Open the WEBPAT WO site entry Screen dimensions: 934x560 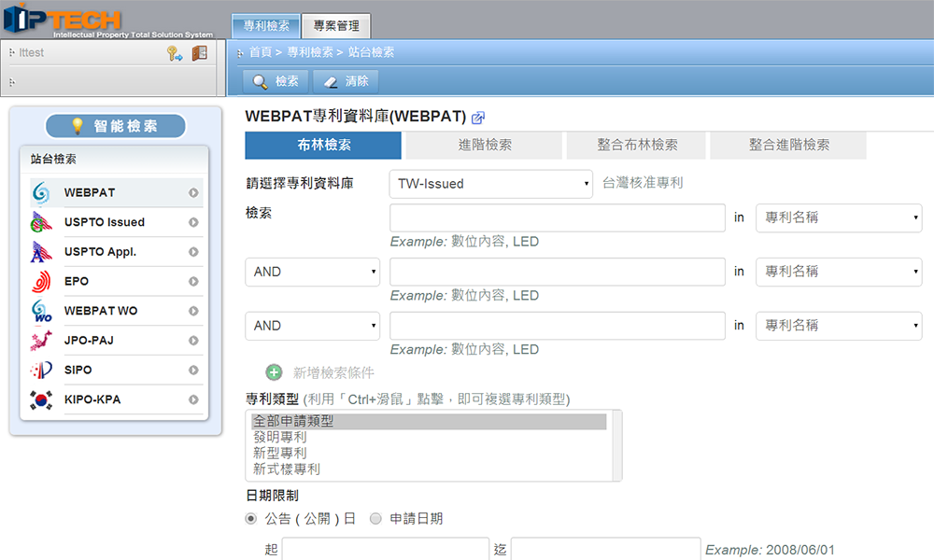(117, 311)
